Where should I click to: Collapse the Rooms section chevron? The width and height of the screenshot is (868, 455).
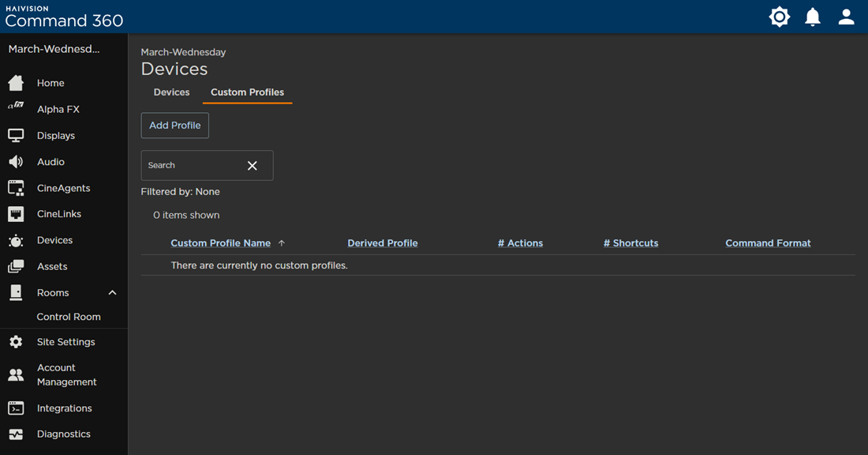(x=112, y=292)
